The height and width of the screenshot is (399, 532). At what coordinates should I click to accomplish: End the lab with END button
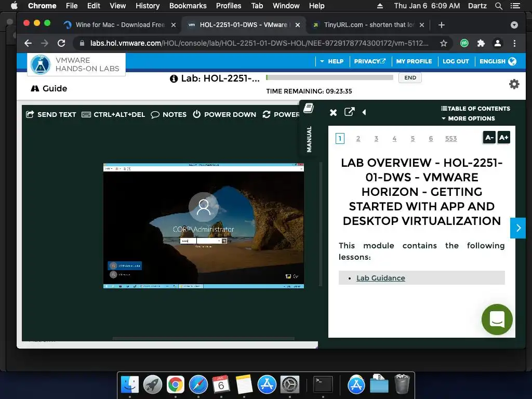(x=410, y=78)
